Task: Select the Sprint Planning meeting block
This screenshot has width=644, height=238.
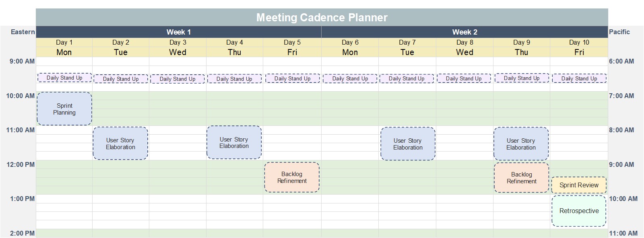Action: (x=64, y=109)
